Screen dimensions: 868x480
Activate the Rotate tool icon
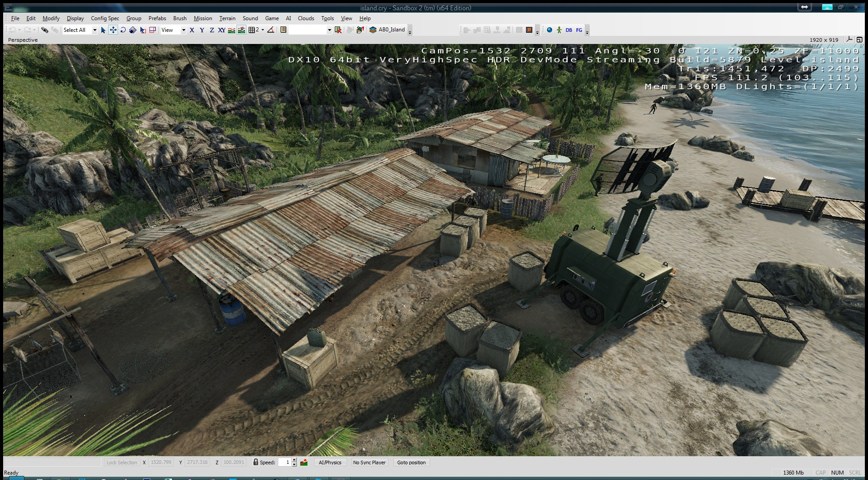click(x=123, y=30)
